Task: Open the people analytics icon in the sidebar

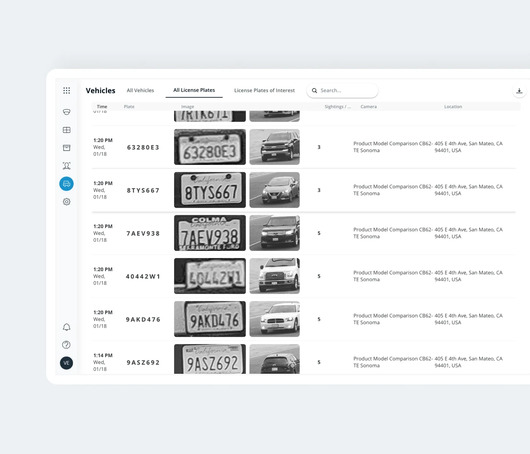Action: 67,166
